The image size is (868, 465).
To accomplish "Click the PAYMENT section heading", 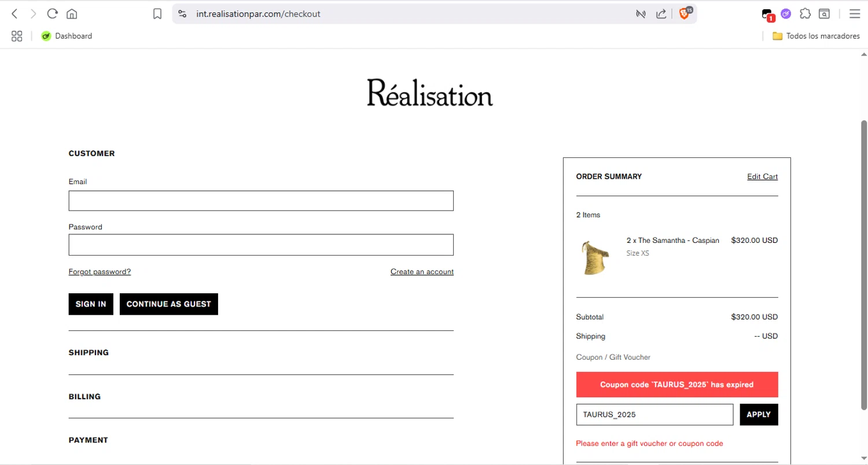I will coord(89,440).
